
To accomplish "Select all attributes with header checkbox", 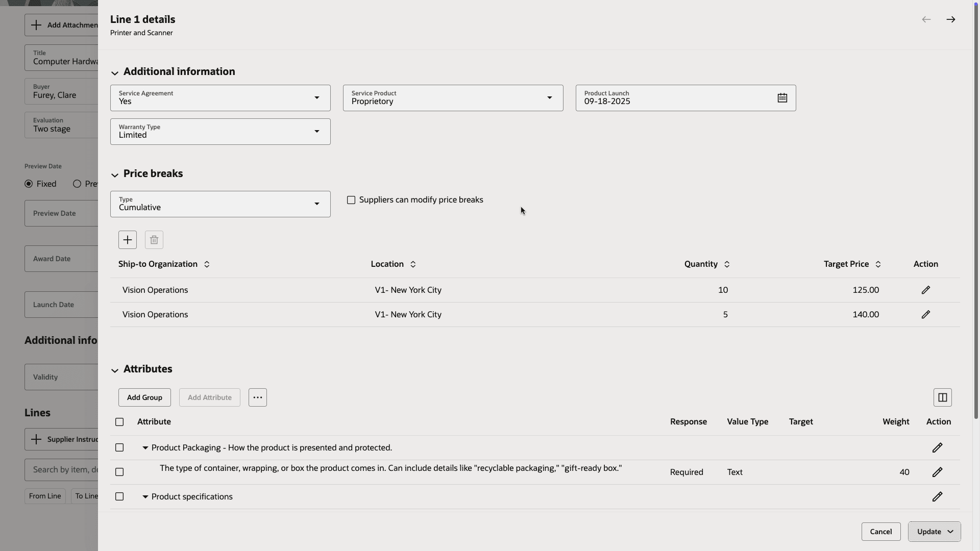I will pyautogui.click(x=119, y=422).
